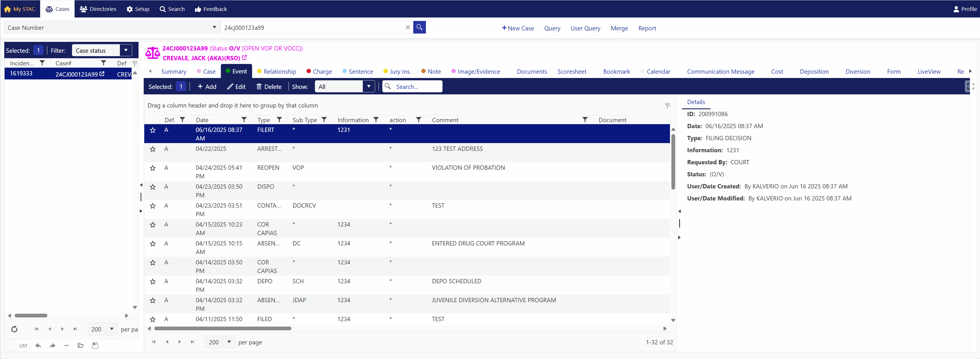The image size is (980, 359).
Task: Click the Comment column filter icon
Action: coord(585,120)
